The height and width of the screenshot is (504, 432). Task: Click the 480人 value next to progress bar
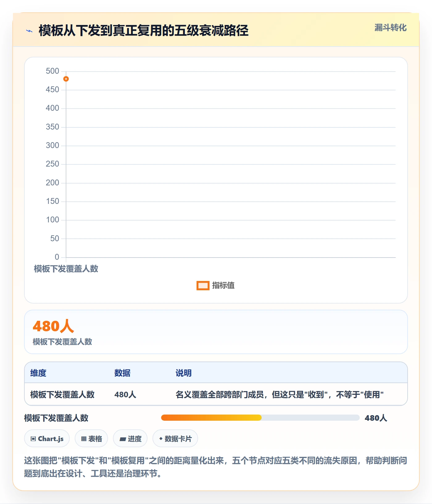click(376, 418)
